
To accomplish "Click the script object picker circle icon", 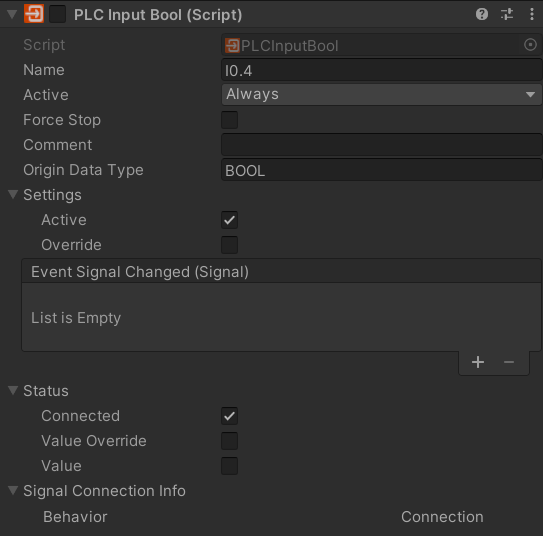I will coord(530,45).
